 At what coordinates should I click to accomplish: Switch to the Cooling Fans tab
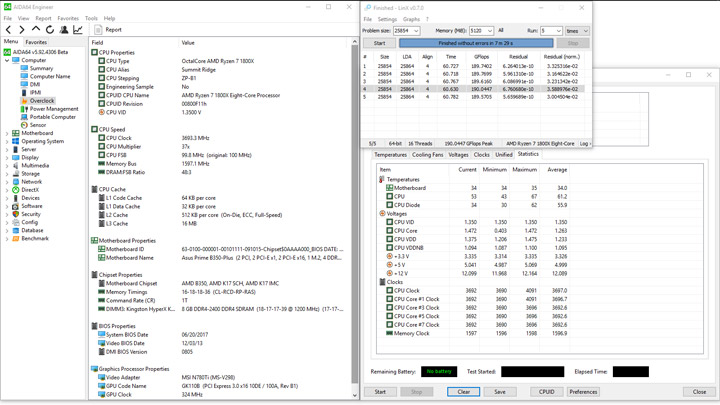427,155
